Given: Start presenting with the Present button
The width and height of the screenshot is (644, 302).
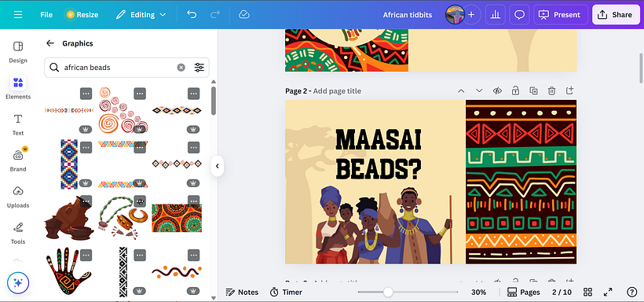Looking at the screenshot, I should pos(561,15).
